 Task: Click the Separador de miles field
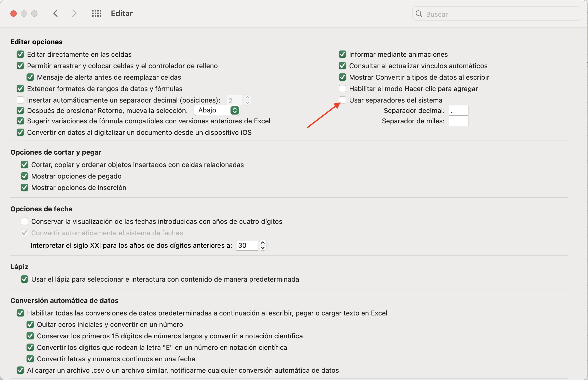click(x=458, y=121)
